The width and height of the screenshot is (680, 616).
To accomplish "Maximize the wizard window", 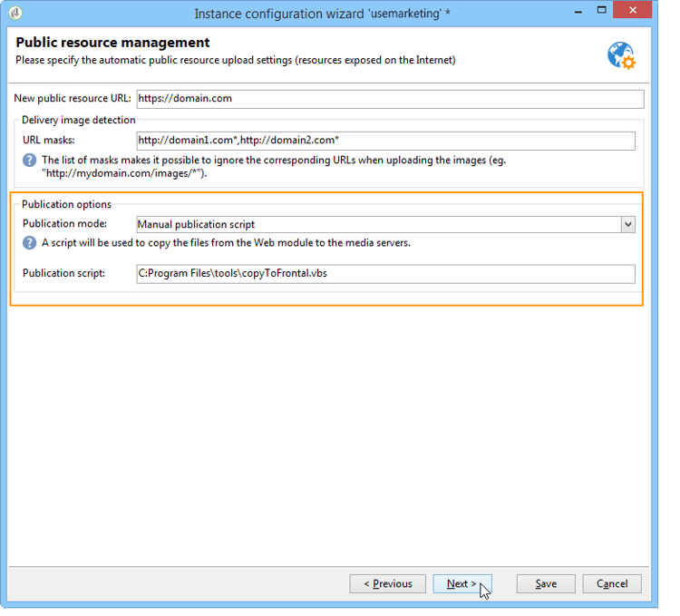I will tap(602, 10).
